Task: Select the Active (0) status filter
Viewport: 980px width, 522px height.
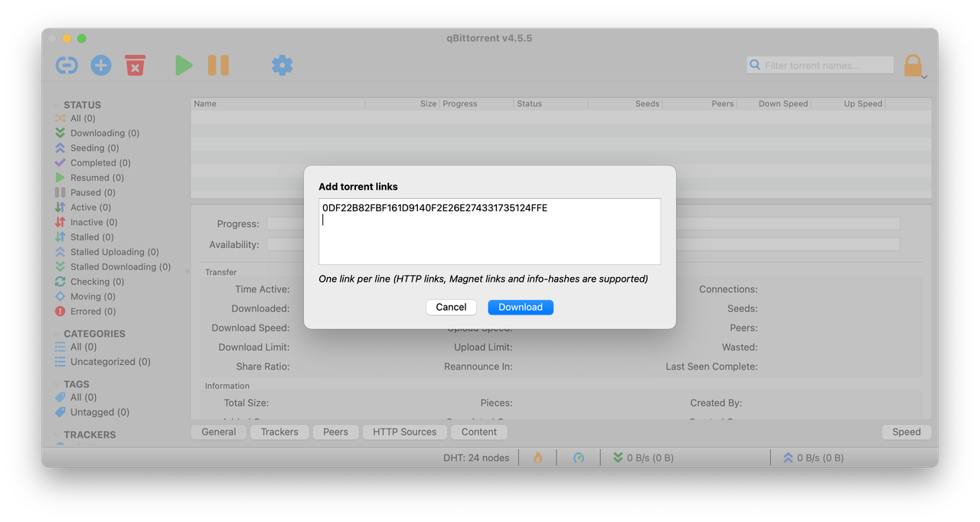Action: point(83,207)
